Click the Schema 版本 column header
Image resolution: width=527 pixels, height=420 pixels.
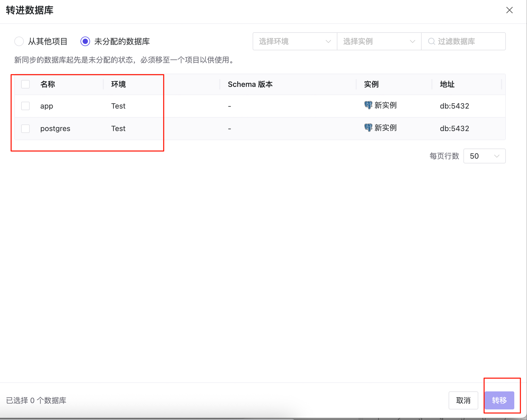click(250, 84)
